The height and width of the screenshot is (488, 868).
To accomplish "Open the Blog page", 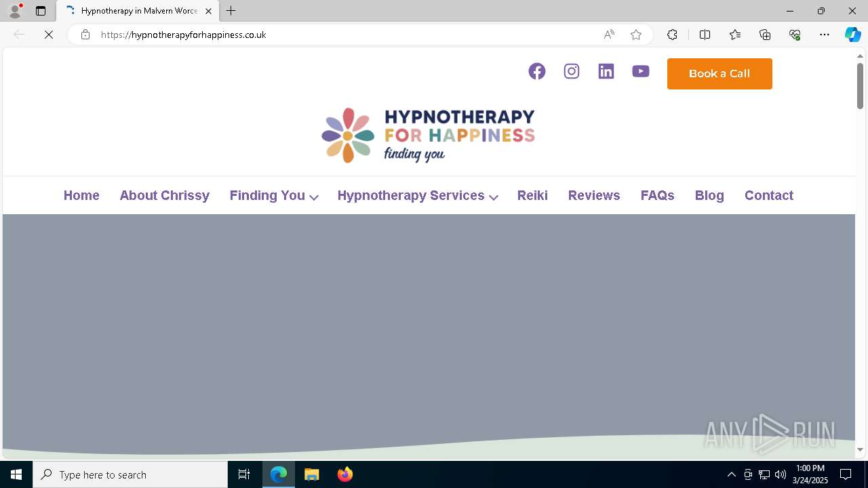I will point(709,195).
